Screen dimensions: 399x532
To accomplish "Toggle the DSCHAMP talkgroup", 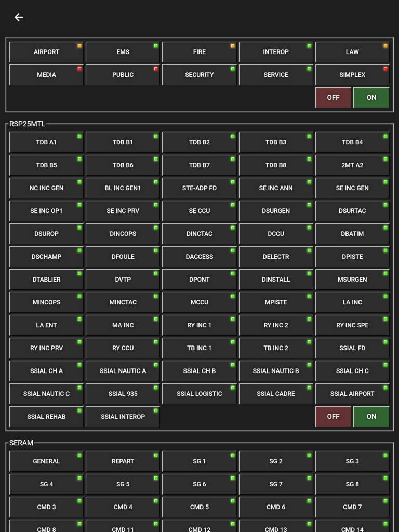I will tap(46, 257).
